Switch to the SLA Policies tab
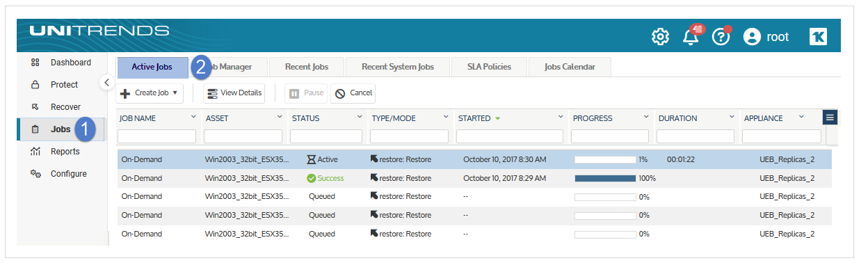The height and width of the screenshot is (272, 868). [490, 67]
